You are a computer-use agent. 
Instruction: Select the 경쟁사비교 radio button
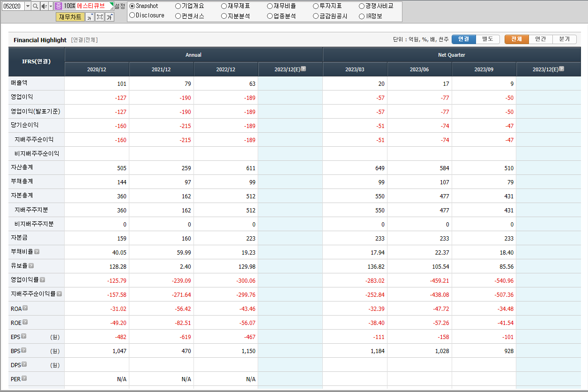(362, 6)
